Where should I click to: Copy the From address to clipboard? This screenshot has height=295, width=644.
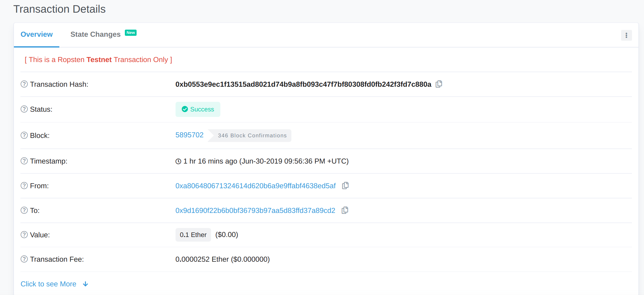click(x=345, y=186)
